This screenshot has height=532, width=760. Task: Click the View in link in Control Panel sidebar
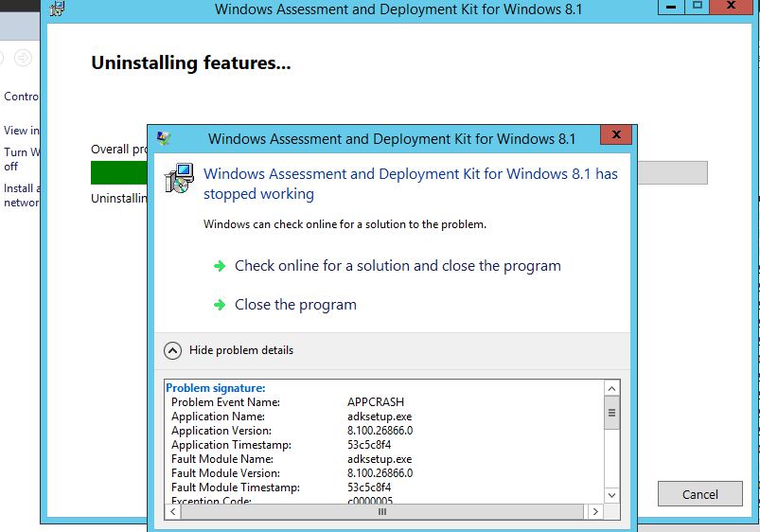pyautogui.click(x=22, y=131)
